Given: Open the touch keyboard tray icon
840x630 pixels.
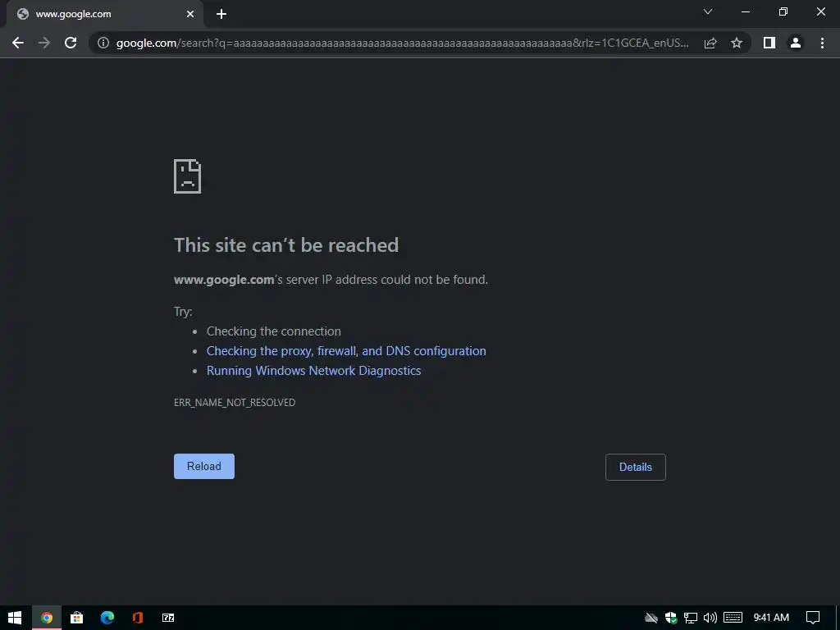Looking at the screenshot, I should pos(733,618).
